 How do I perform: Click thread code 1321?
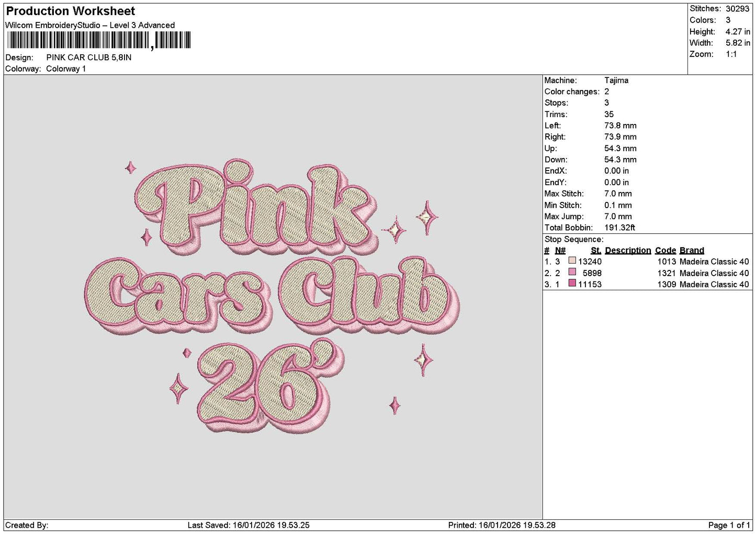pos(667,274)
